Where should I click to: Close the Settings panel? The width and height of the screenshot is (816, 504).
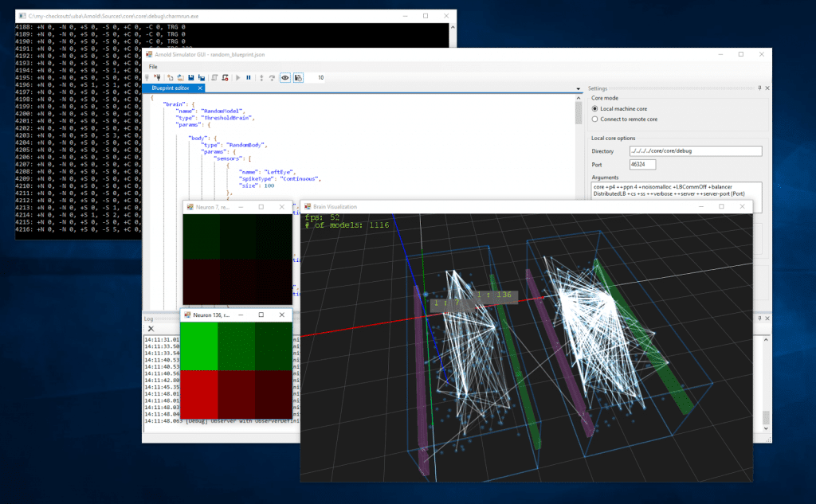pyautogui.click(x=767, y=88)
